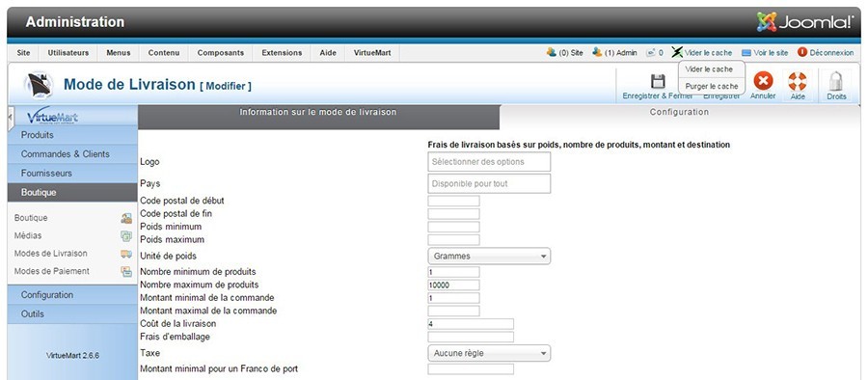This screenshot has height=380, width=868.
Task: Click the Joomla! logo
Action: point(805,22)
